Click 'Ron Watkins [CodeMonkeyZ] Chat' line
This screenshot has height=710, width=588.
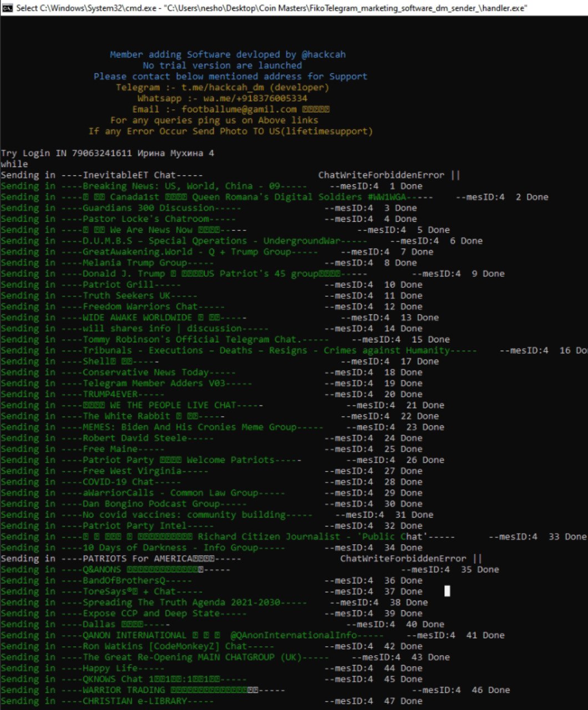click(211, 646)
